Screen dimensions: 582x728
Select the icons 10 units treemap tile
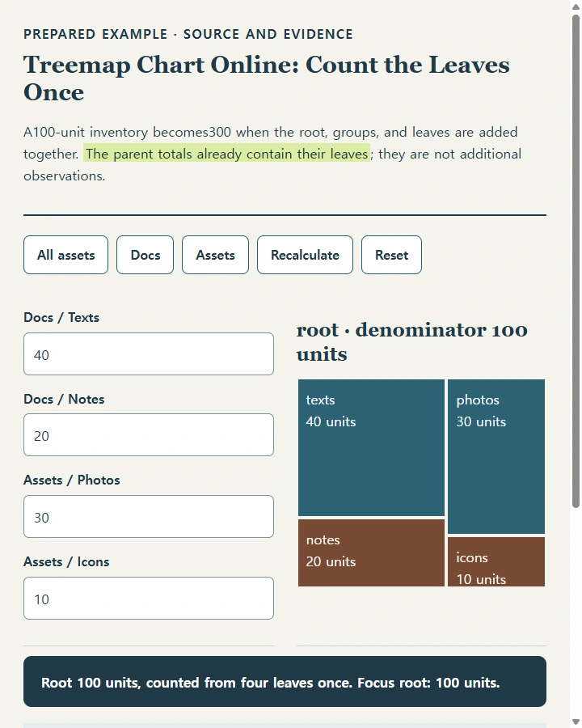tap(496, 562)
